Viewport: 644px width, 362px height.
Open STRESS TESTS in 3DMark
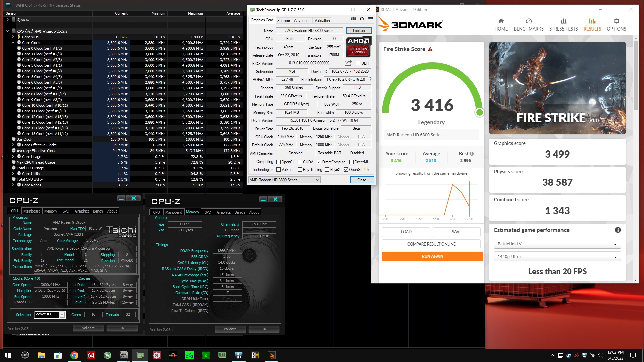click(x=563, y=25)
